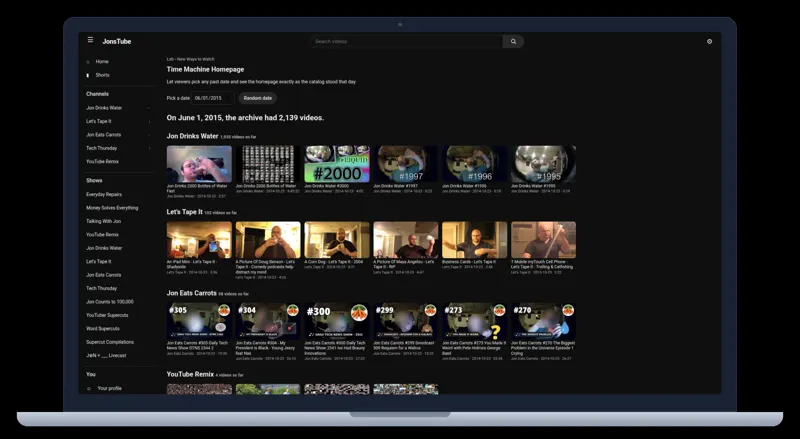Open the Jon Drinks Water #2000 thumbnail
800x439 pixels.
pos(337,164)
